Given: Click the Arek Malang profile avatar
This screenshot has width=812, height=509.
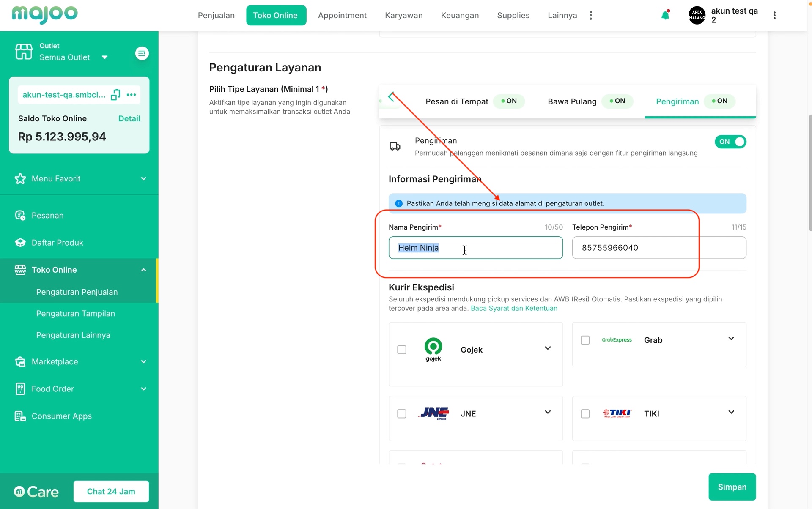Looking at the screenshot, I should (697, 15).
